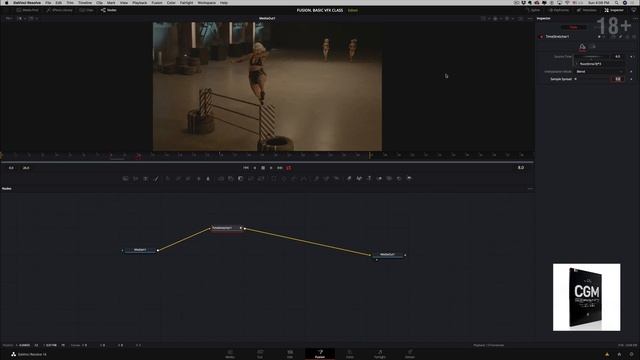Add a pEmitter particle tool from toolbar

316,179
